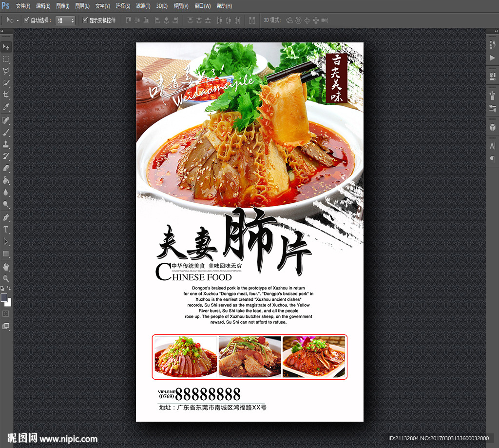Select the Zoom tool
This screenshot has width=499, height=448.
(6, 279)
